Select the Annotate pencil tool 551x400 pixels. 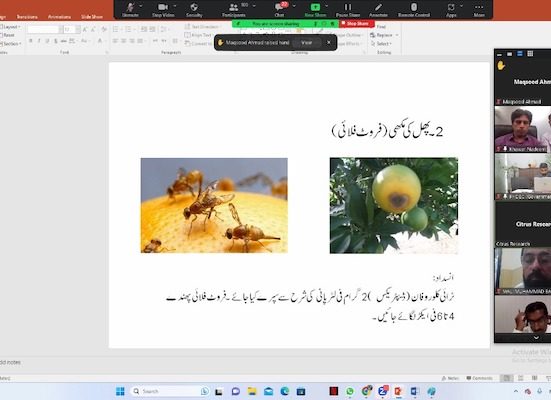(378, 7)
